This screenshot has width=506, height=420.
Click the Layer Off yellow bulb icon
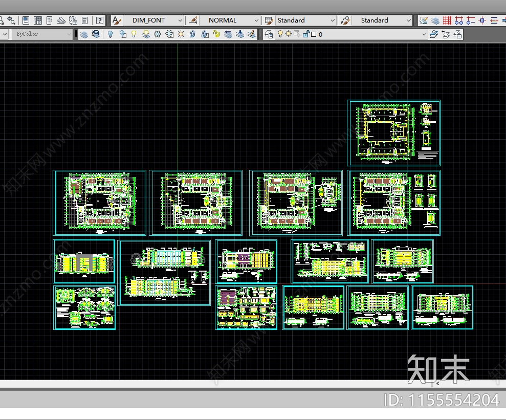[134, 34]
